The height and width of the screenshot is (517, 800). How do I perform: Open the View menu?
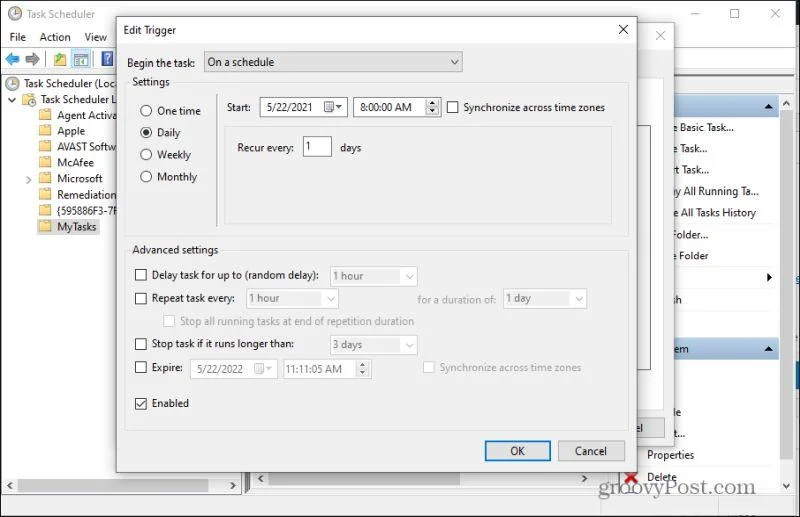click(x=96, y=37)
